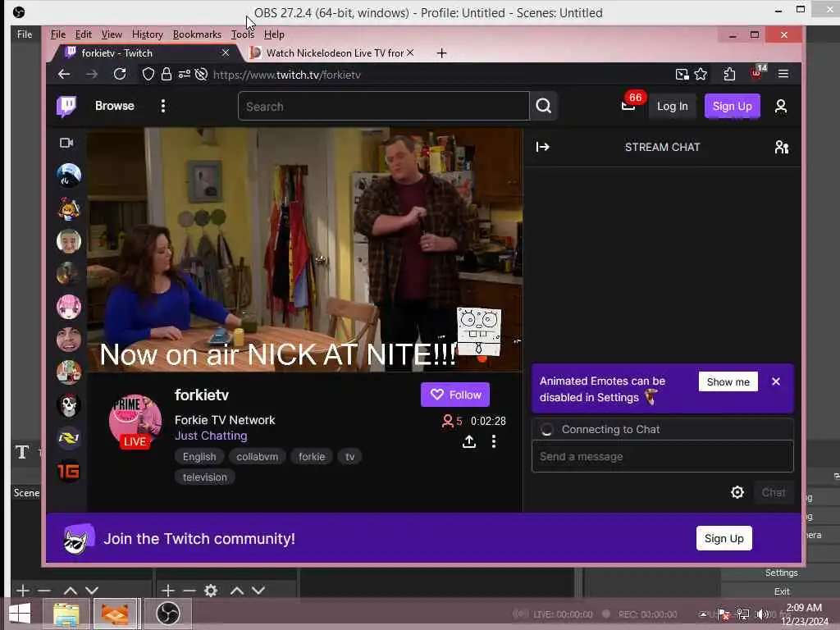Click the search magnifier button
Screen dimensions: 840x630
point(543,106)
